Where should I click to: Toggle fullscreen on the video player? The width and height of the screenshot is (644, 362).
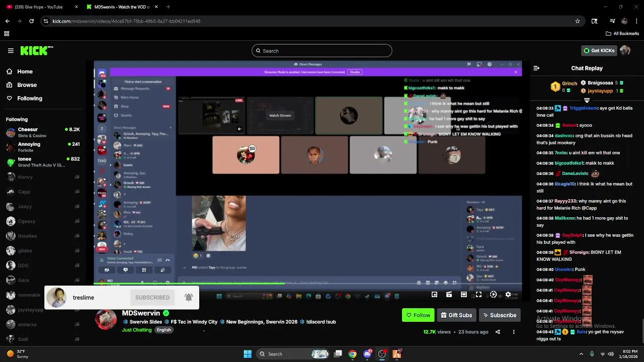coord(478,295)
